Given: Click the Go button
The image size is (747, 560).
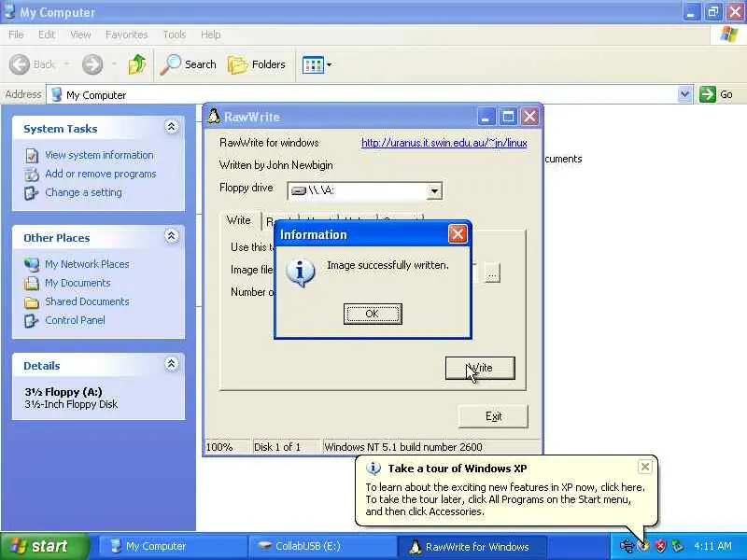Looking at the screenshot, I should (716, 94).
